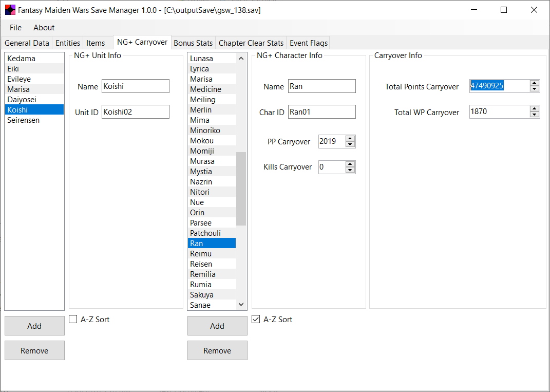Click Add under the unit list
Screen dimensions: 550x392
(x=34, y=326)
